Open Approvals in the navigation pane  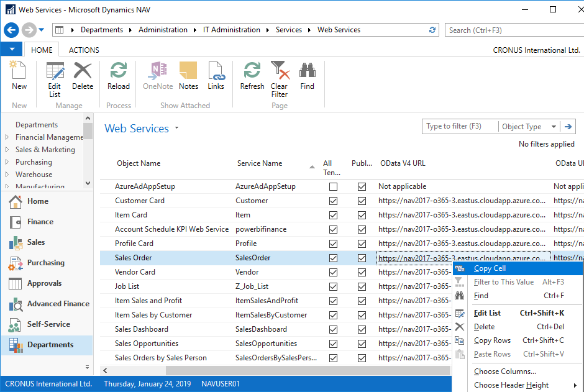[x=47, y=283]
